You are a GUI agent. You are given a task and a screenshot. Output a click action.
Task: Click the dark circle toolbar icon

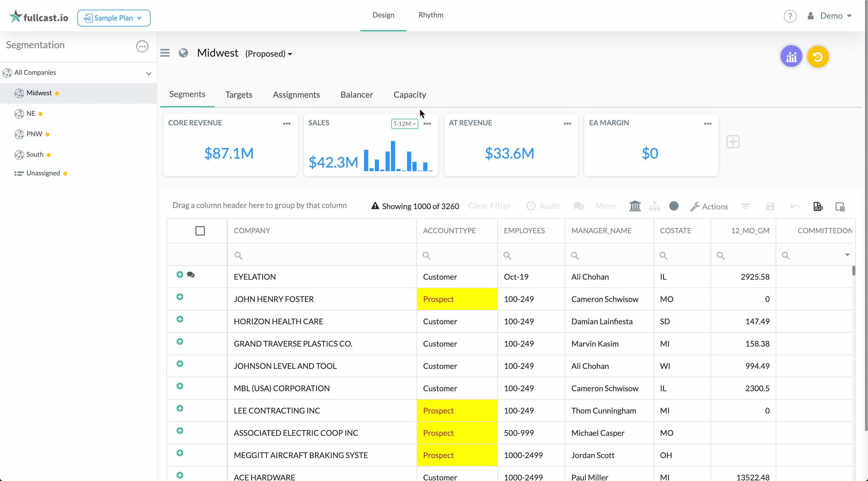click(674, 206)
